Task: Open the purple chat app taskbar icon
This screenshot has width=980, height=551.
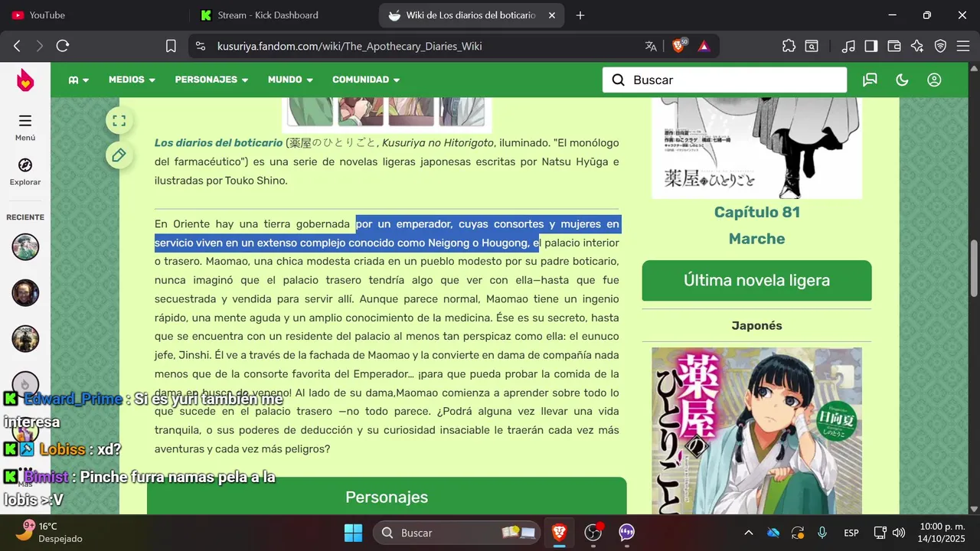Action: click(x=627, y=533)
